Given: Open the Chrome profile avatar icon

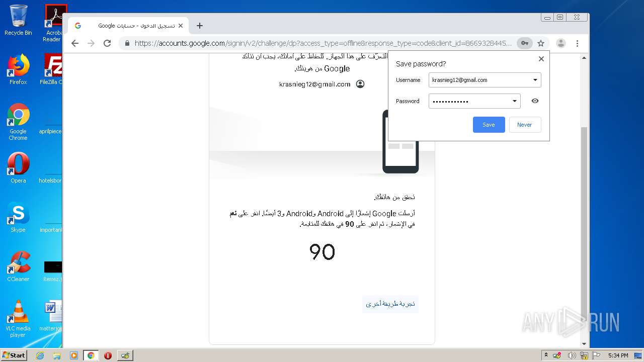Looking at the screenshot, I should click(x=561, y=43).
